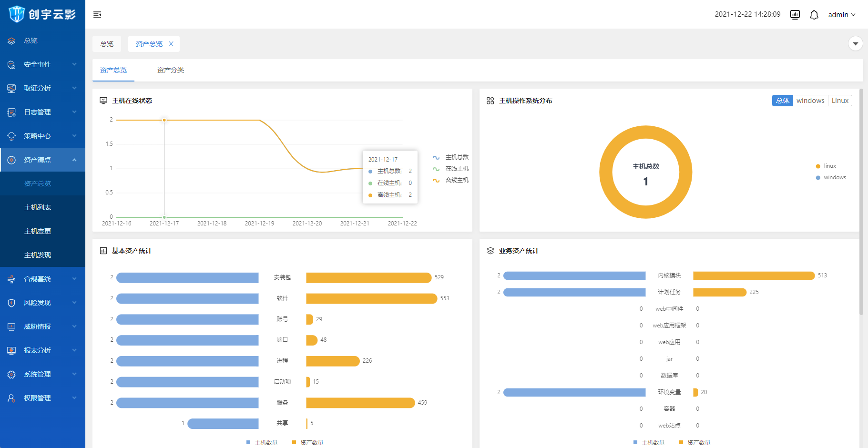Click the 安全事件 sidebar icon
This screenshot has width=868, height=448.
click(x=11, y=65)
